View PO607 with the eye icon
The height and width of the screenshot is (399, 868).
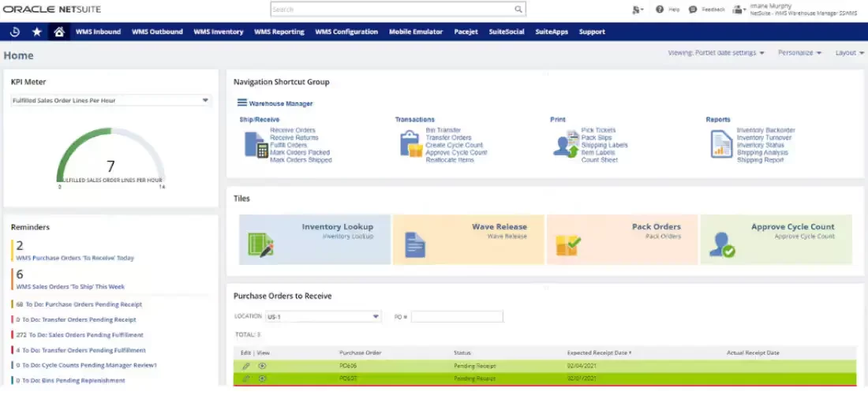click(x=263, y=378)
